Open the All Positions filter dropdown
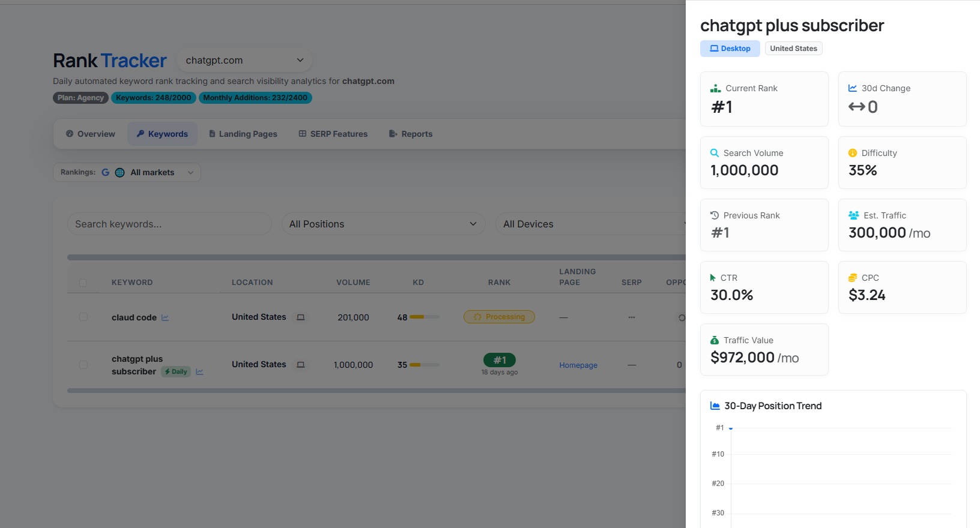Image resolution: width=980 pixels, height=528 pixels. [383, 224]
